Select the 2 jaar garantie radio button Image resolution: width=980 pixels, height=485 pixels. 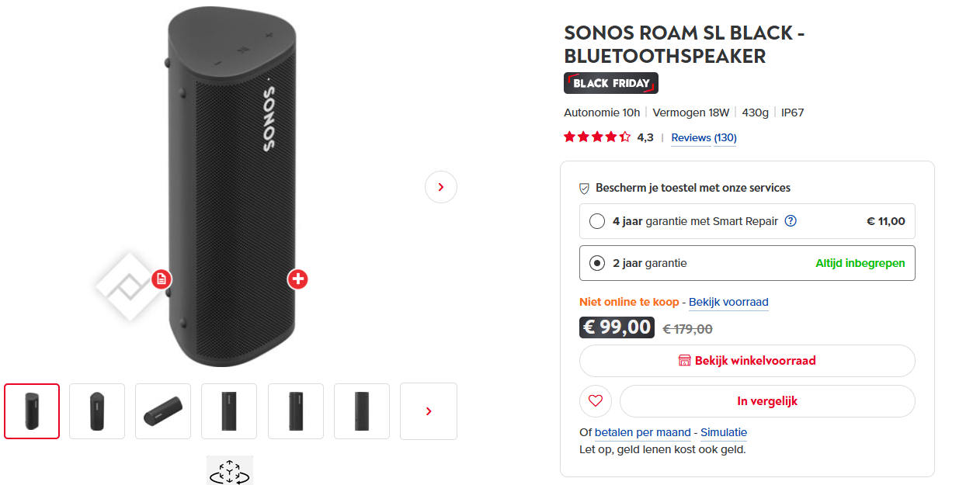pos(596,262)
